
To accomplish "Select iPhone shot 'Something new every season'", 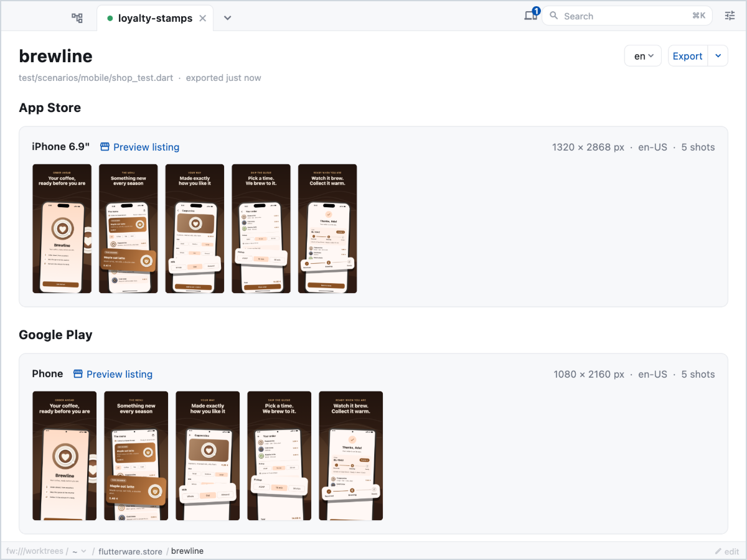I will [x=128, y=228].
